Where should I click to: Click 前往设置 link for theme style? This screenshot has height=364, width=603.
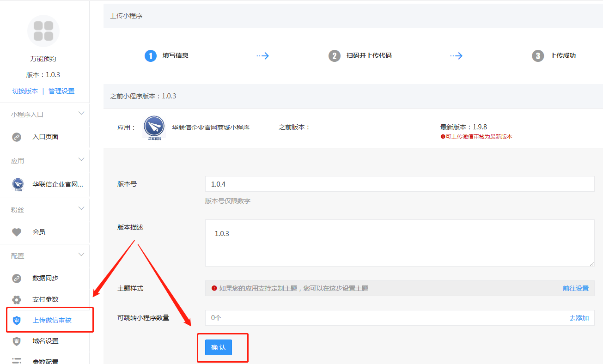(576, 288)
